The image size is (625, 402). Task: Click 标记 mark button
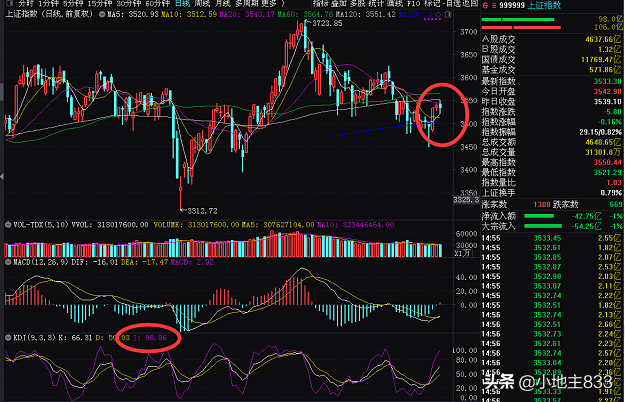[x=432, y=4]
